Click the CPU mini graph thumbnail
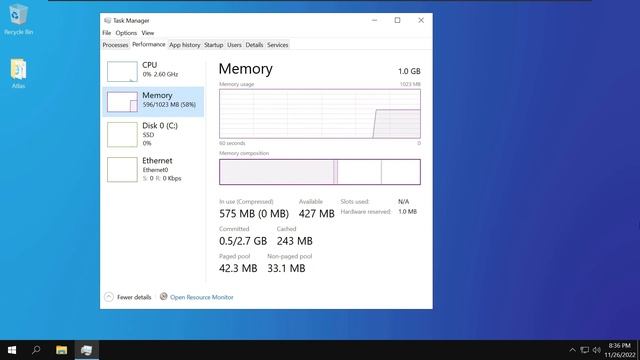 122,71
